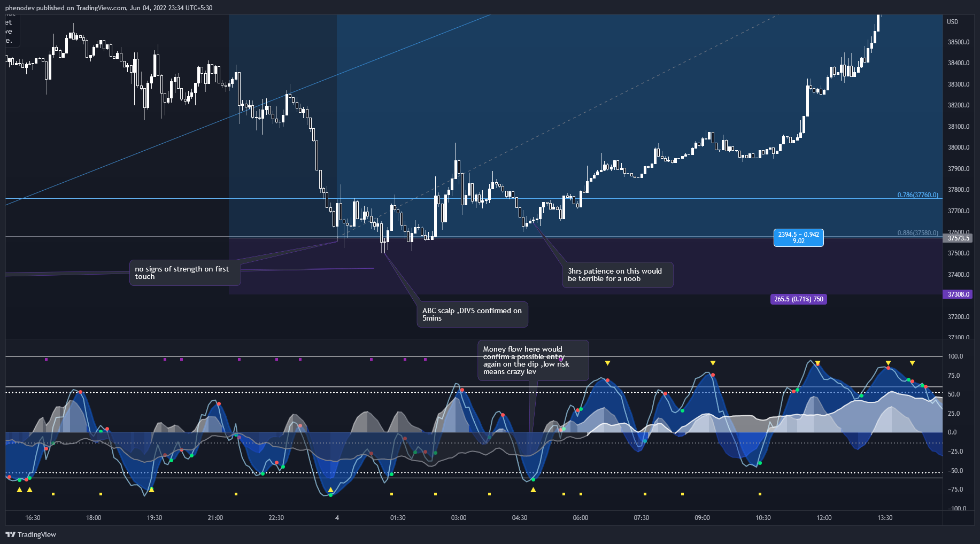980x544 pixels.
Task: Click −25.0 on the indicator scale
Action: [955, 452]
